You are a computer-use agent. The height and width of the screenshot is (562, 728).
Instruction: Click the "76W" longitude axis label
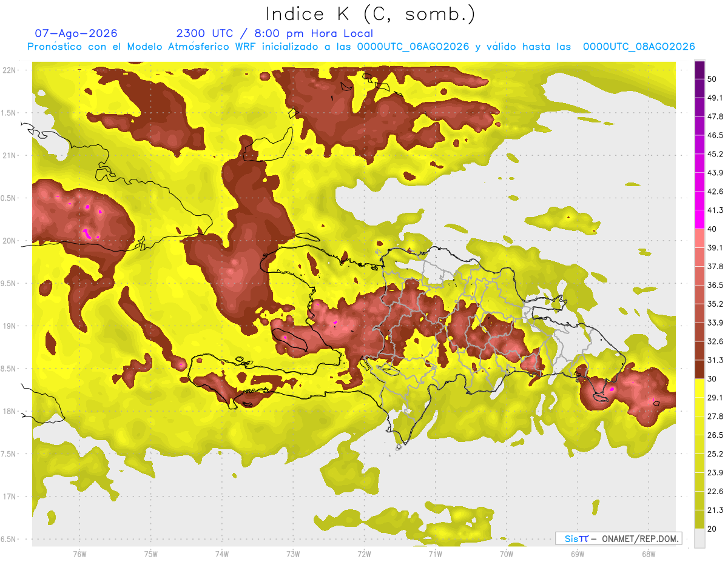[x=79, y=554]
